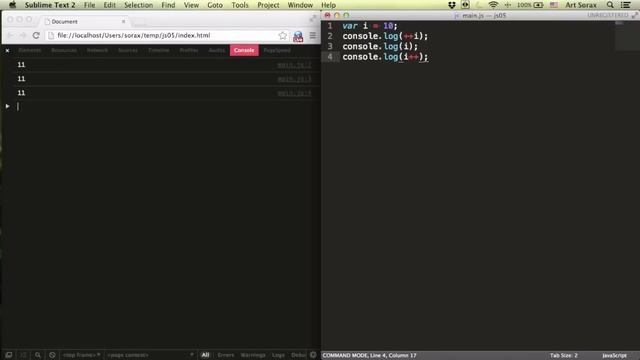Viewport: 640px width, 360px height.
Task: Click the browser forward arrow
Action: [x=23, y=36]
